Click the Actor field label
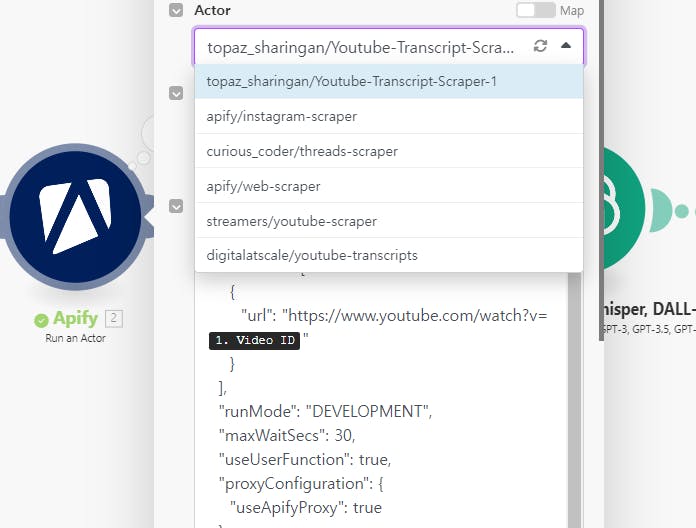 pos(212,10)
